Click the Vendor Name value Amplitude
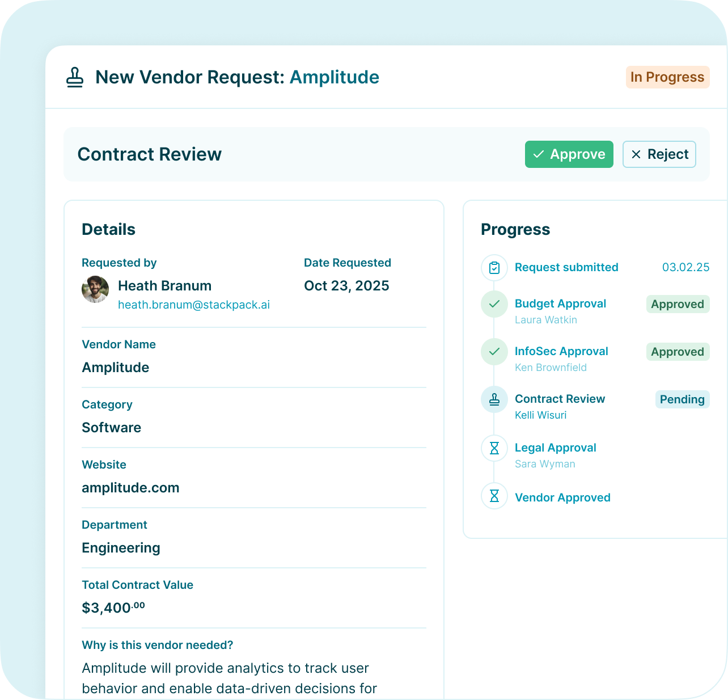Image resolution: width=728 pixels, height=700 pixels. 116,368
